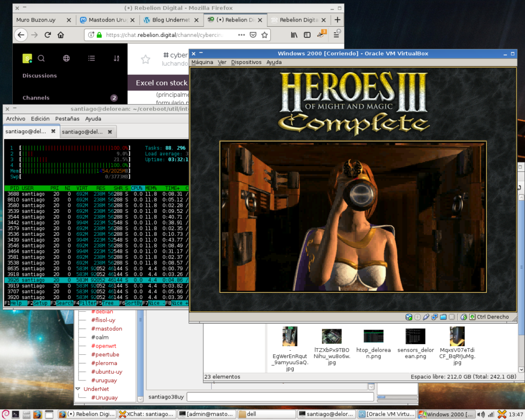Open Archivo menu in terminal window
This screenshot has height=420, width=525.
point(16,118)
